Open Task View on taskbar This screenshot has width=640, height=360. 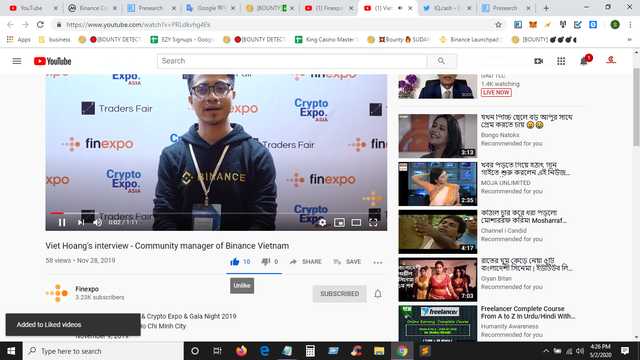[217, 351]
